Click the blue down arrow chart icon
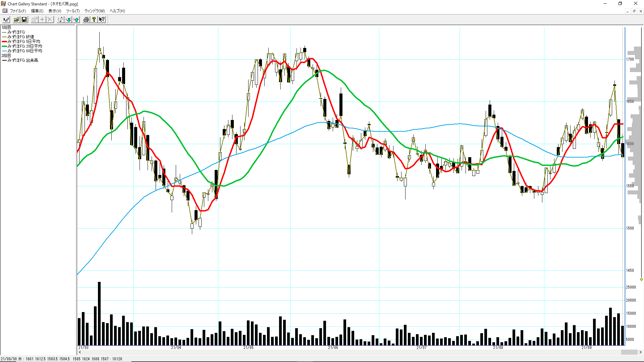Screen dimensions: 644x362 click(68, 19)
